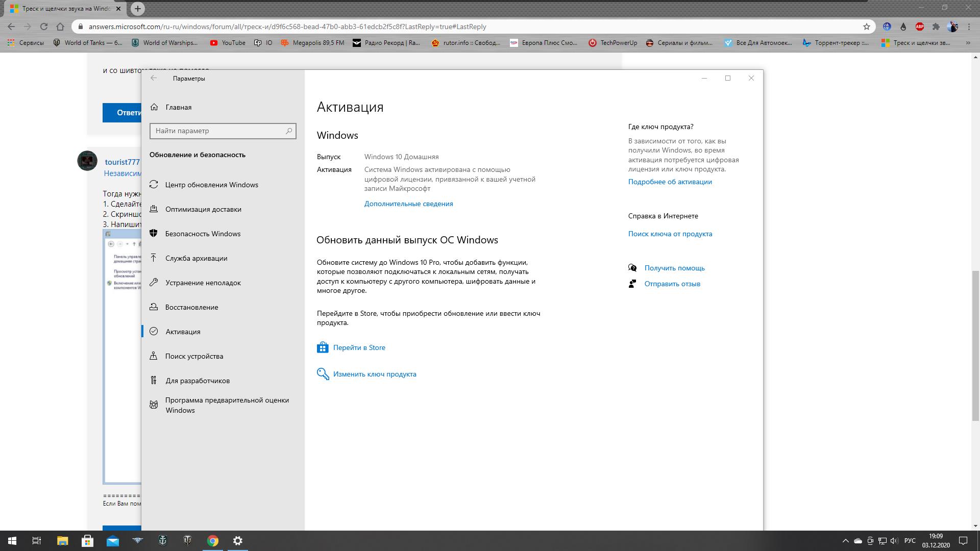
Task: Click the get help chat icon
Action: click(x=632, y=268)
